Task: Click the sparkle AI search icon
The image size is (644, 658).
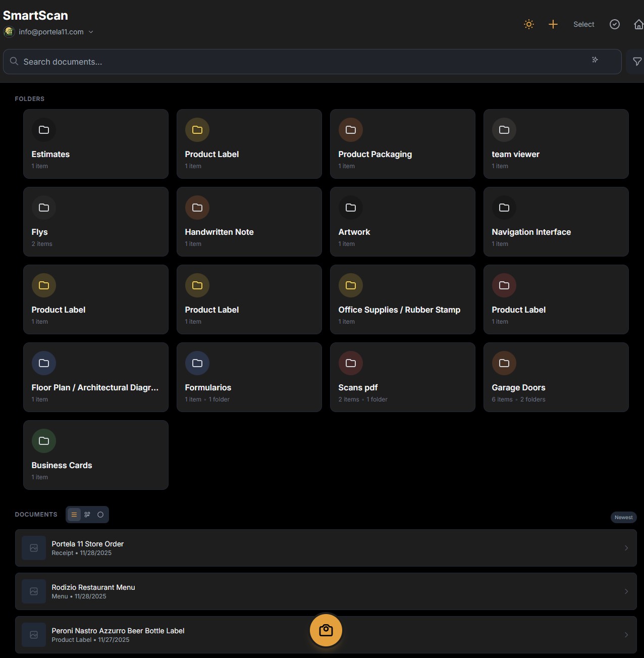Action: pos(595,60)
